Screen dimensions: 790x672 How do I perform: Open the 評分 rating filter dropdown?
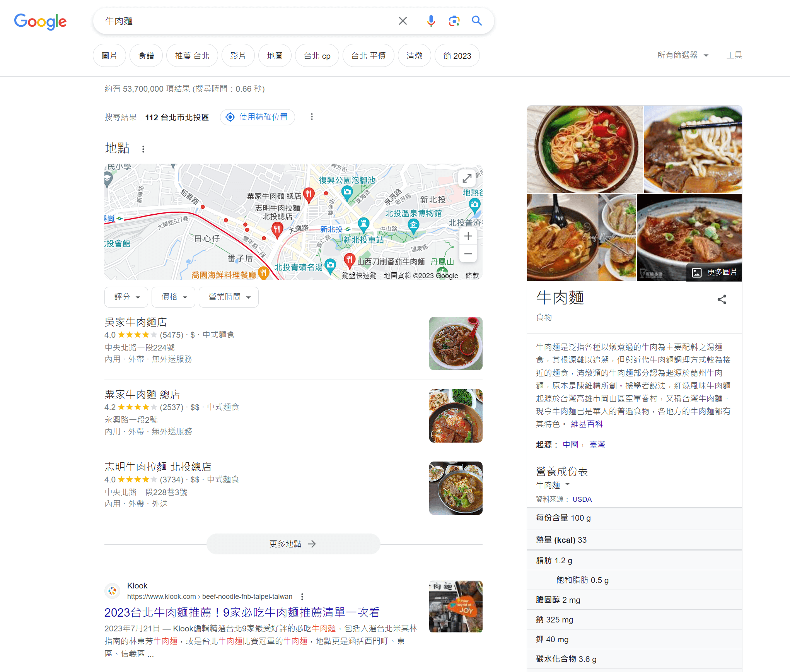tap(126, 297)
